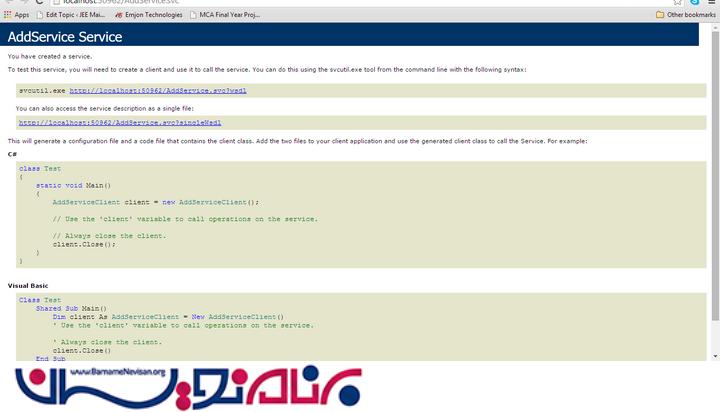Bookmark this page with the star icon
The image size is (722, 412).
pos(678,3)
